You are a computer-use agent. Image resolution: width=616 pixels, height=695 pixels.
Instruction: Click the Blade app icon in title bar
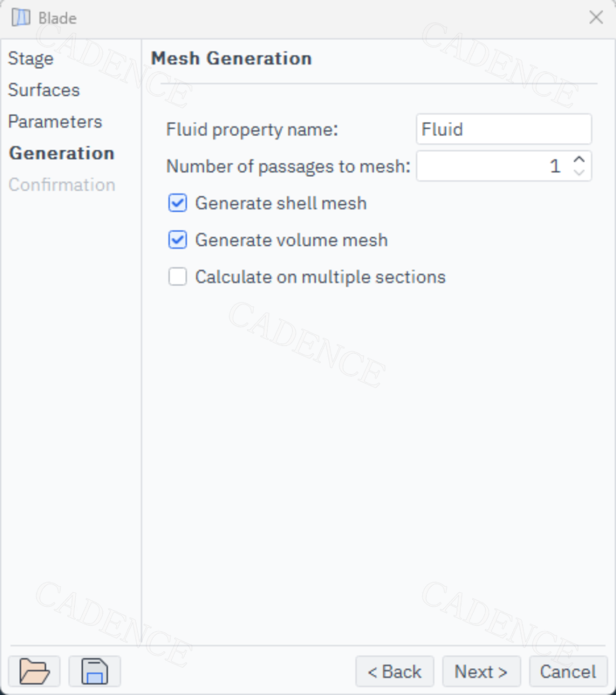click(21, 18)
